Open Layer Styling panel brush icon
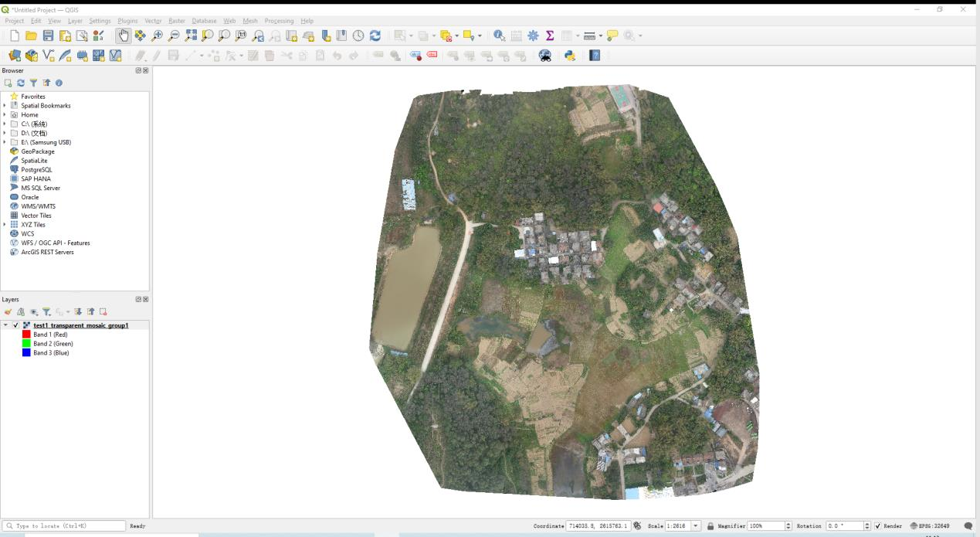980x537 pixels. point(8,312)
